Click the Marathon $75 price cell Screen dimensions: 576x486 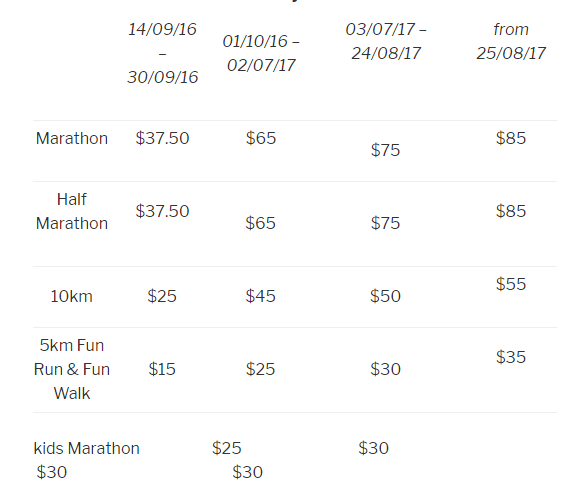pos(385,150)
